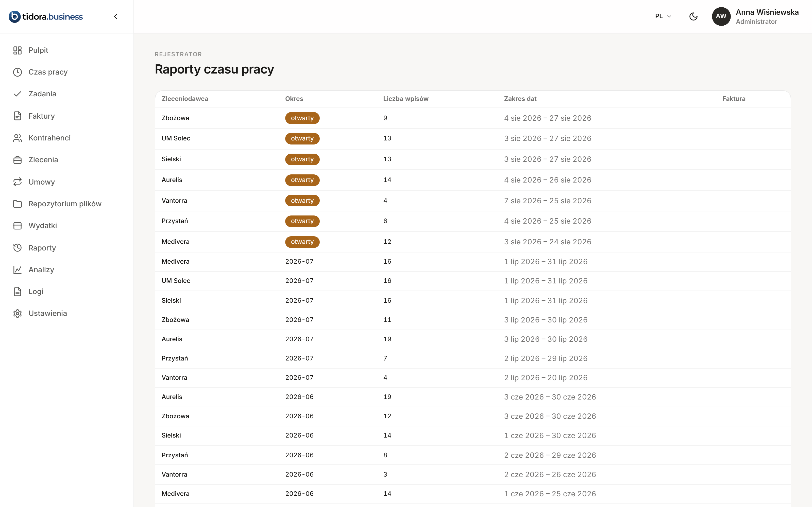Click the Czas pracy clock icon
The image size is (812, 507).
pos(18,72)
